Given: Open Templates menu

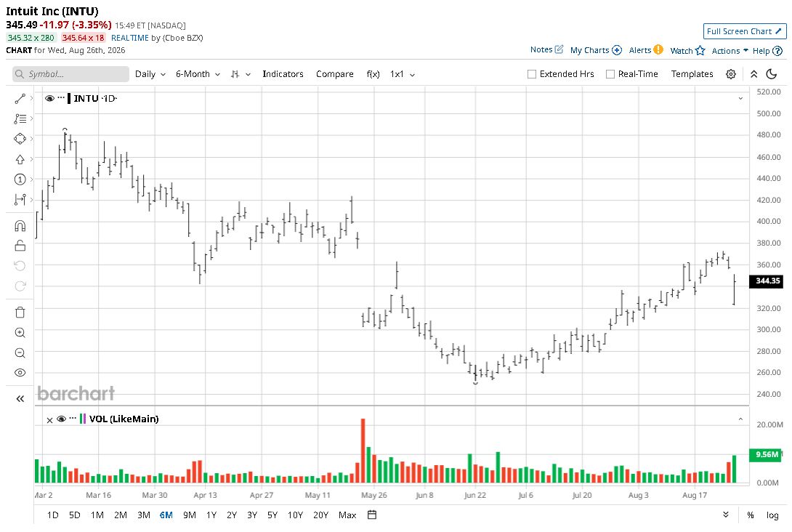Looking at the screenshot, I should (692, 74).
